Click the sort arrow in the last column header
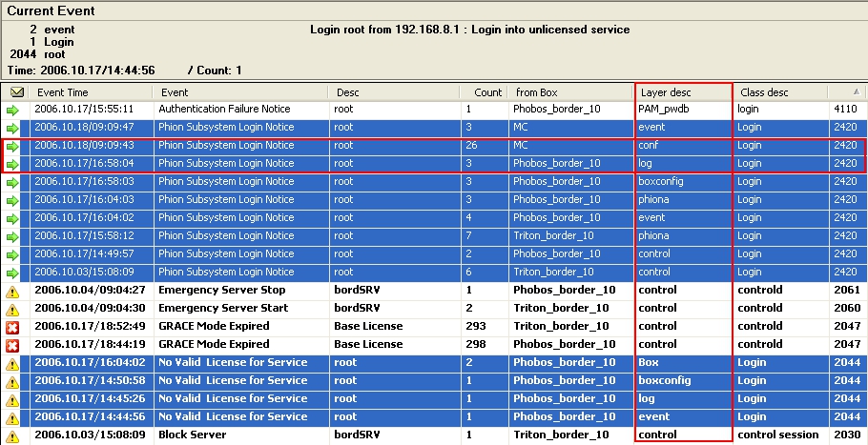 [858, 92]
